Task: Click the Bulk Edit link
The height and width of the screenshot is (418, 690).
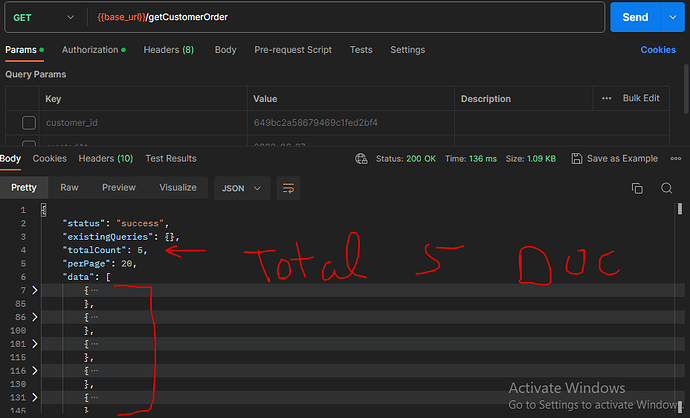Action: (641, 99)
